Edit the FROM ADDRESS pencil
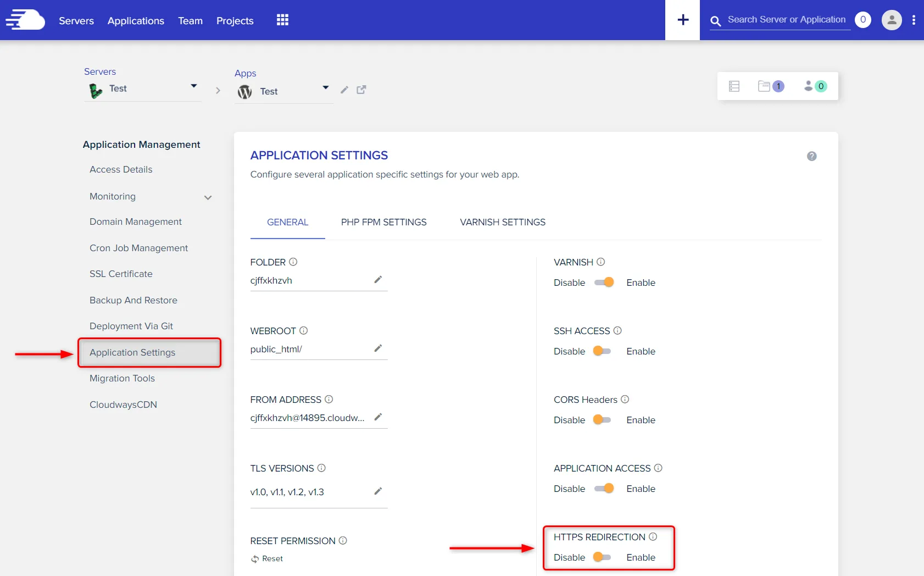Image resolution: width=924 pixels, height=576 pixels. (378, 417)
